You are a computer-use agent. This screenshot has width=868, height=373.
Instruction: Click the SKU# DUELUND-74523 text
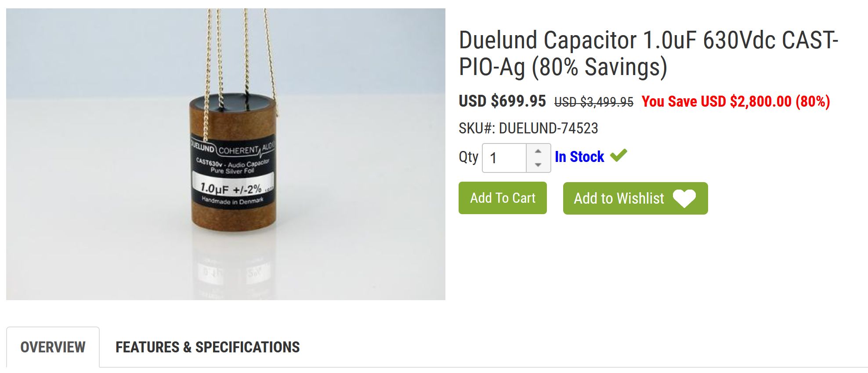[x=528, y=128]
